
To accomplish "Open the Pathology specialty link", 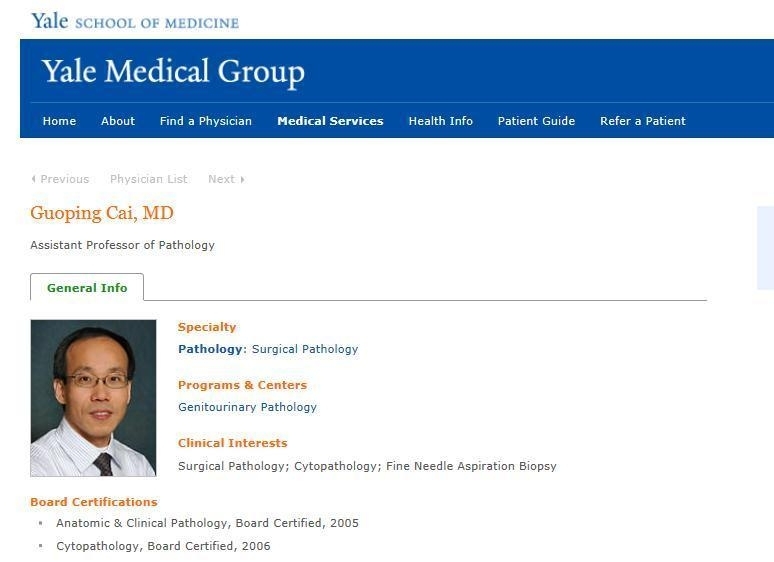I will point(210,349).
